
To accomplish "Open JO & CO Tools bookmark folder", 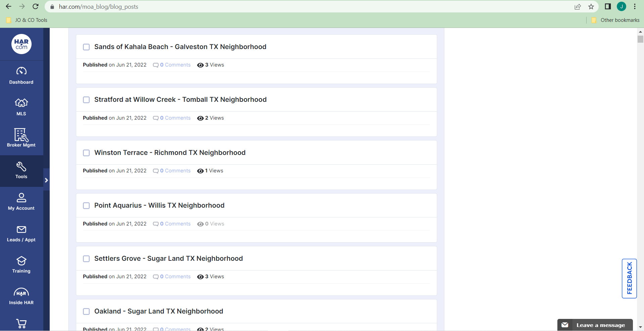I will click(27, 20).
